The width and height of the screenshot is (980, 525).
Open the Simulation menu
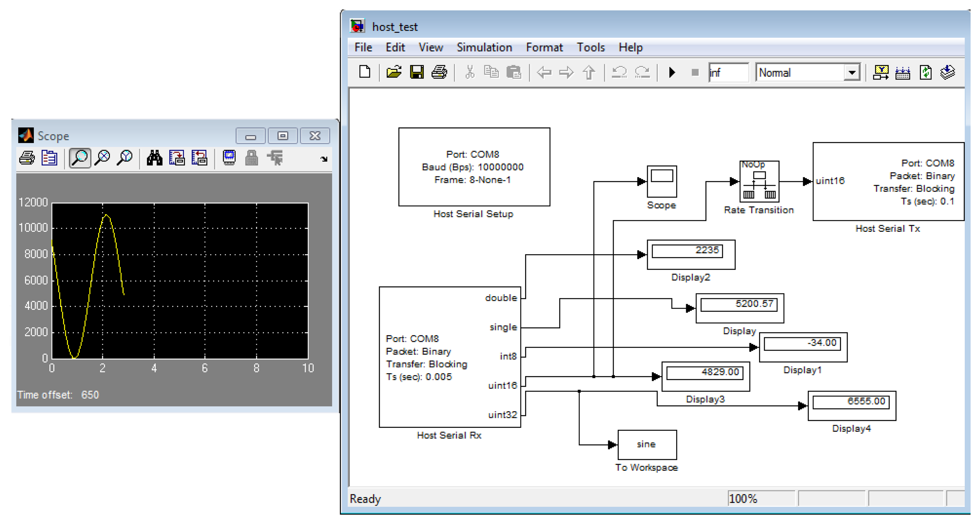point(484,48)
